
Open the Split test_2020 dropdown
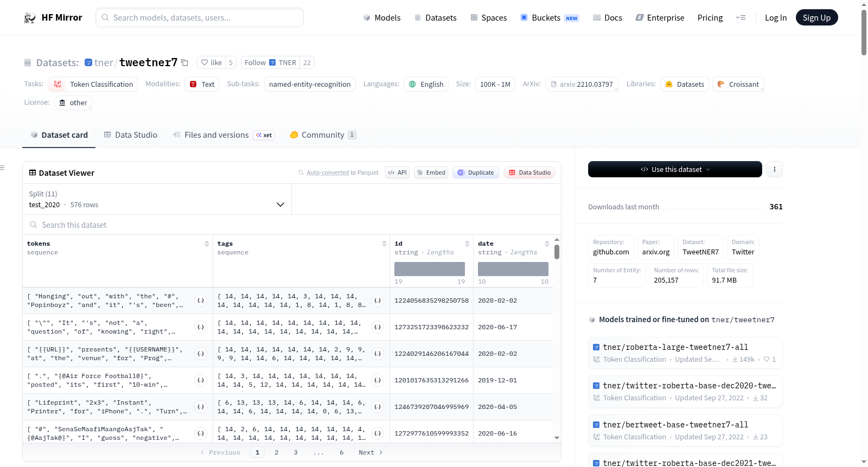point(157,199)
